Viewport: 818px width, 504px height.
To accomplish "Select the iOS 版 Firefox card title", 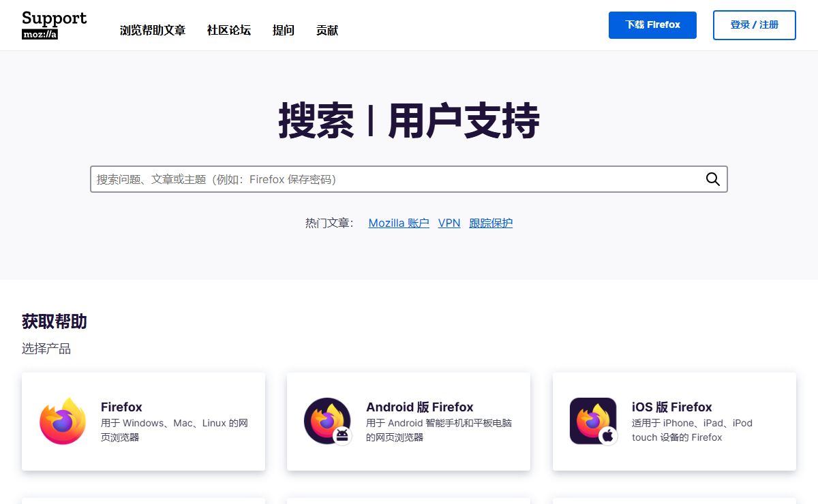I will pos(672,407).
